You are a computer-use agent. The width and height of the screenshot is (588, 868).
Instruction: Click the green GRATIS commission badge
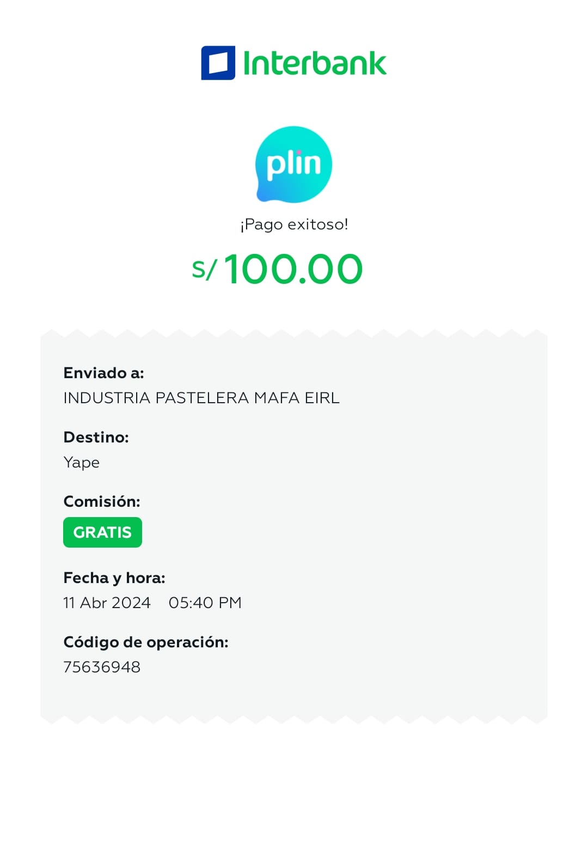coord(102,532)
